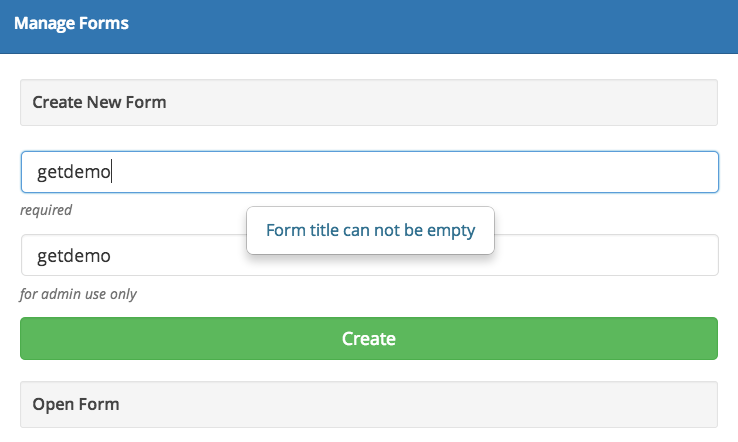Viewport: 738px width, 442px height.
Task: Focus the first getdemo form title field
Action: click(369, 172)
